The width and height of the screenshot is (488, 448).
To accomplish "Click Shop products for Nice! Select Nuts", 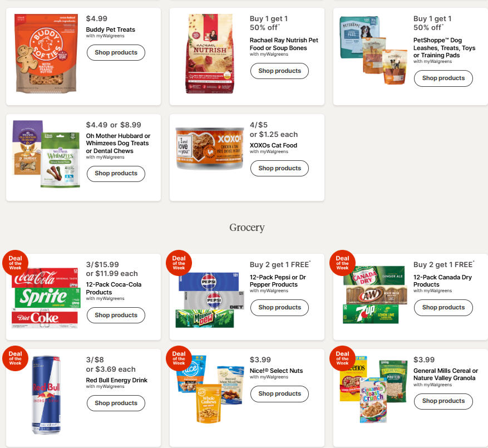I will [x=279, y=394].
